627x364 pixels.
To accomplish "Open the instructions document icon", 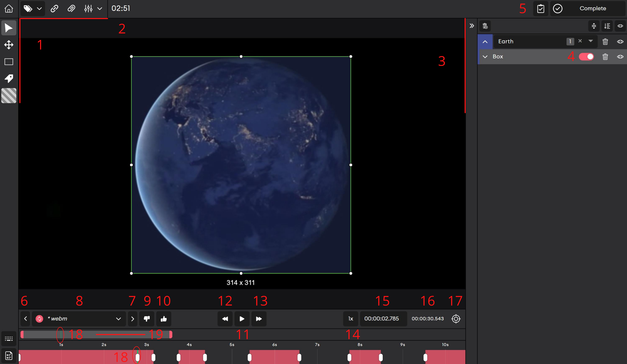I will point(9,356).
